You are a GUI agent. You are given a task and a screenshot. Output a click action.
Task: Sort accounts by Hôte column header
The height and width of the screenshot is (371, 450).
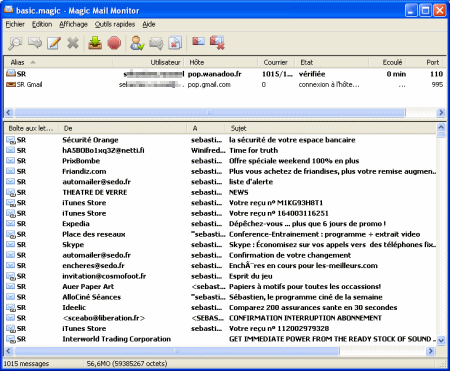(221, 62)
